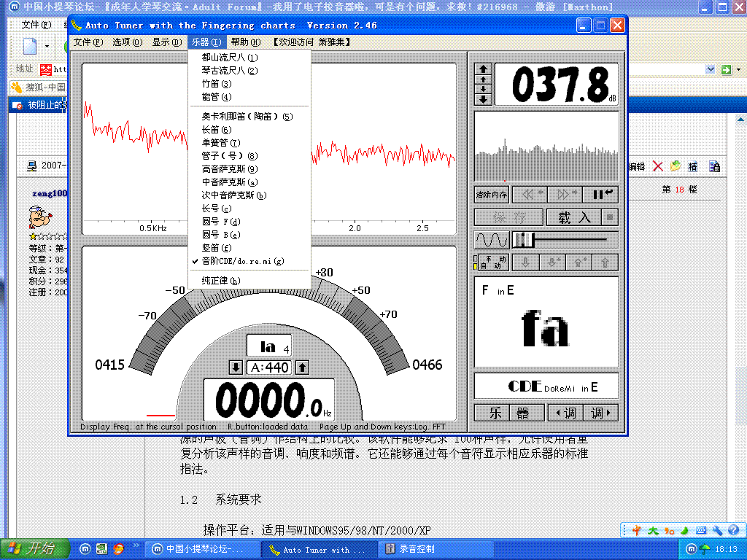Click the pause and return button

pos(601,194)
